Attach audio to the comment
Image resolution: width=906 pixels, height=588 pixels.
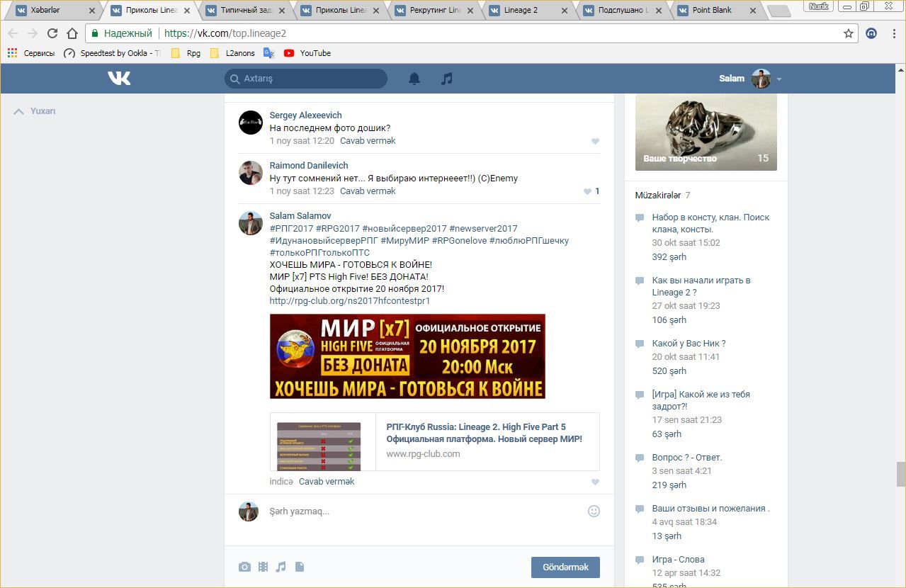pos(281,567)
